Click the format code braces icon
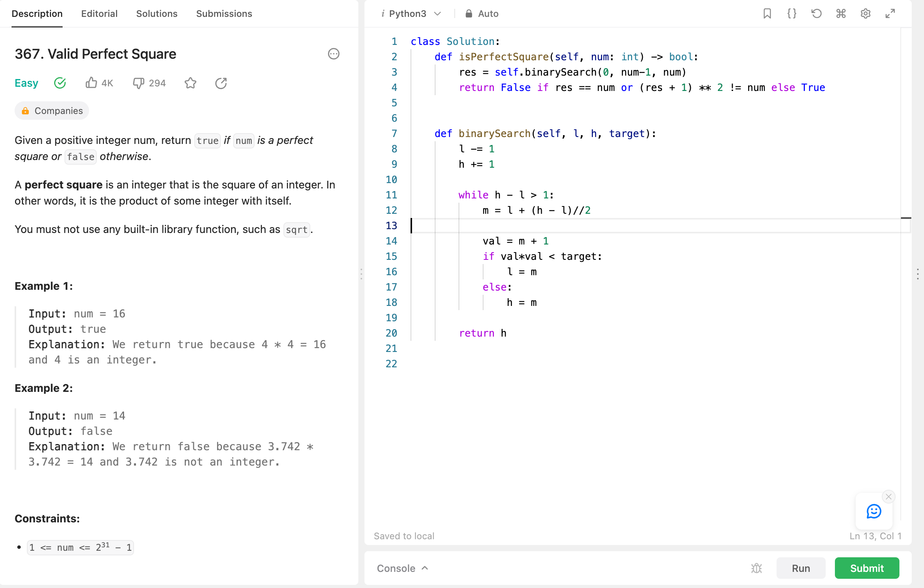The width and height of the screenshot is (924, 588). (x=792, y=14)
